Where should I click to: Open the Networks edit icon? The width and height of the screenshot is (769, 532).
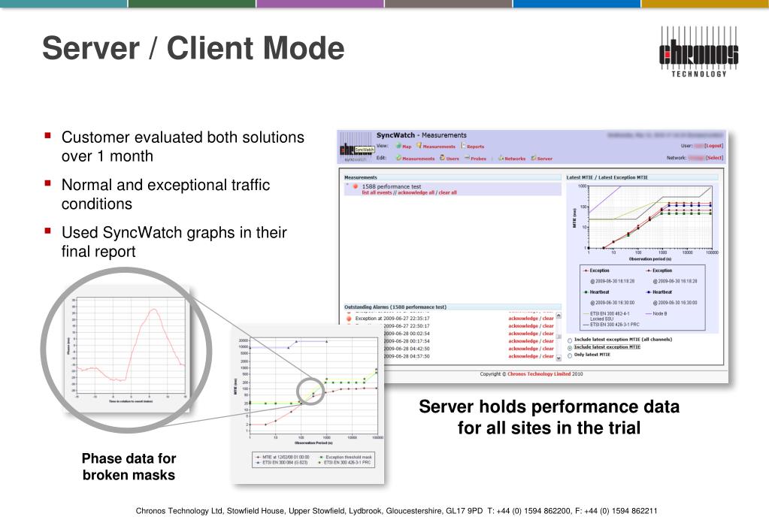coord(501,158)
